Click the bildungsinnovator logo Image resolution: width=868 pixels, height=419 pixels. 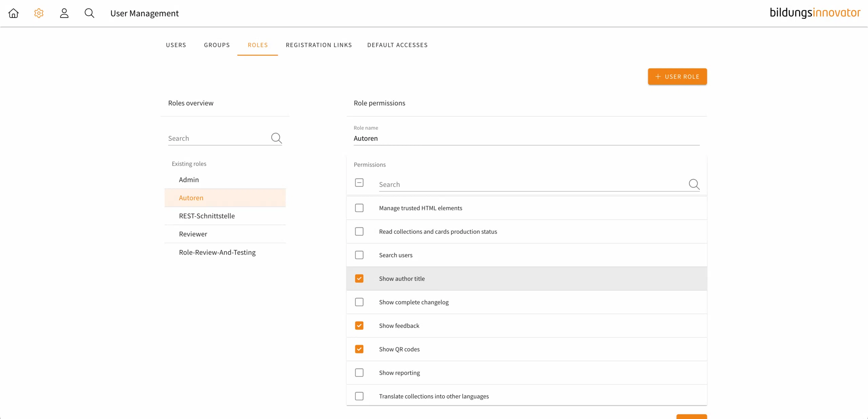(x=815, y=13)
